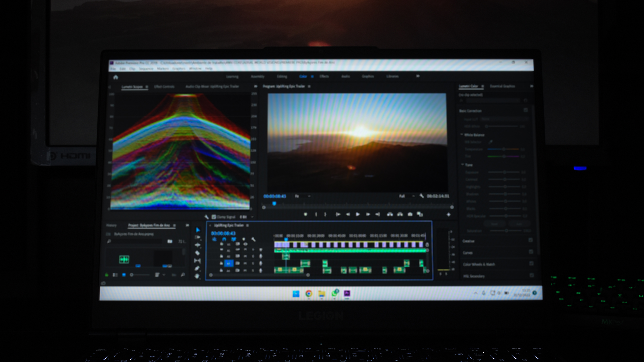Select the Razor tool
The width and height of the screenshot is (644, 362).
point(197,253)
